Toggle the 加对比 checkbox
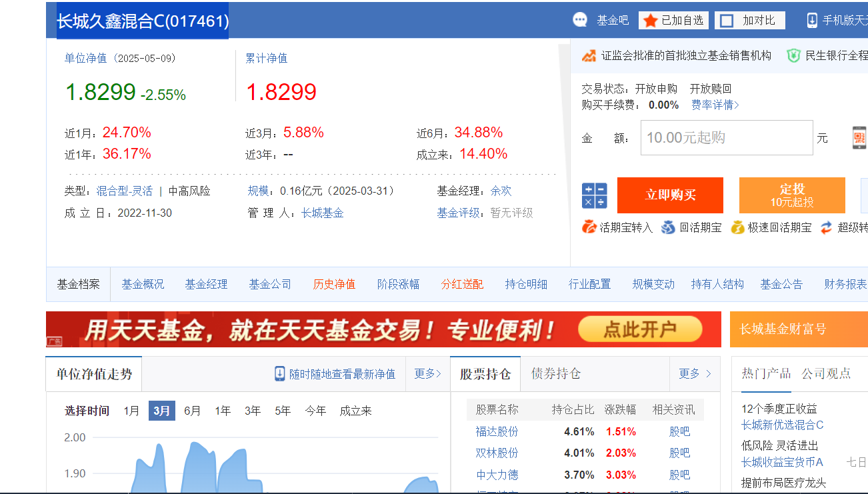The width and height of the screenshot is (868, 494). click(x=727, y=21)
